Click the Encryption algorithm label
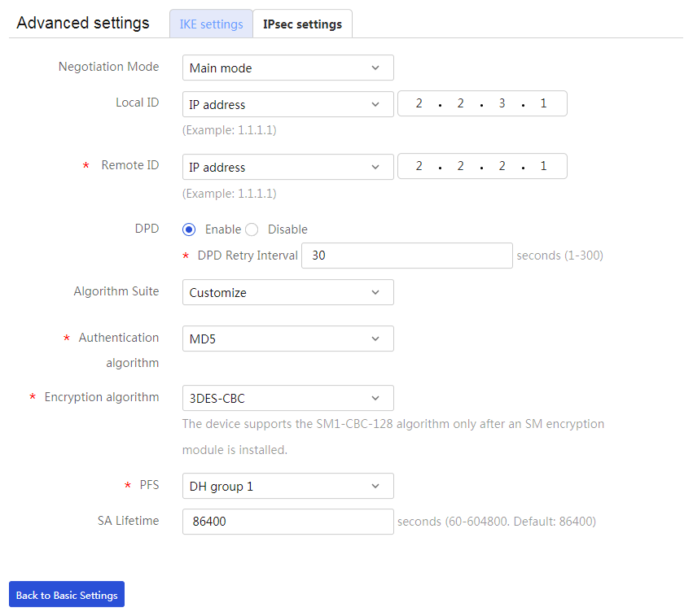This screenshot has width=693, height=616. click(x=102, y=397)
